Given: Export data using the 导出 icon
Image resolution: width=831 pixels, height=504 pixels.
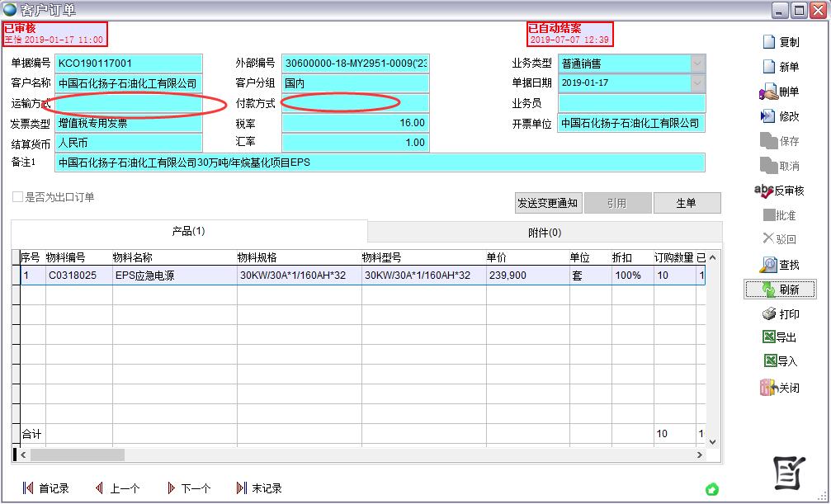Looking at the screenshot, I should [x=781, y=336].
